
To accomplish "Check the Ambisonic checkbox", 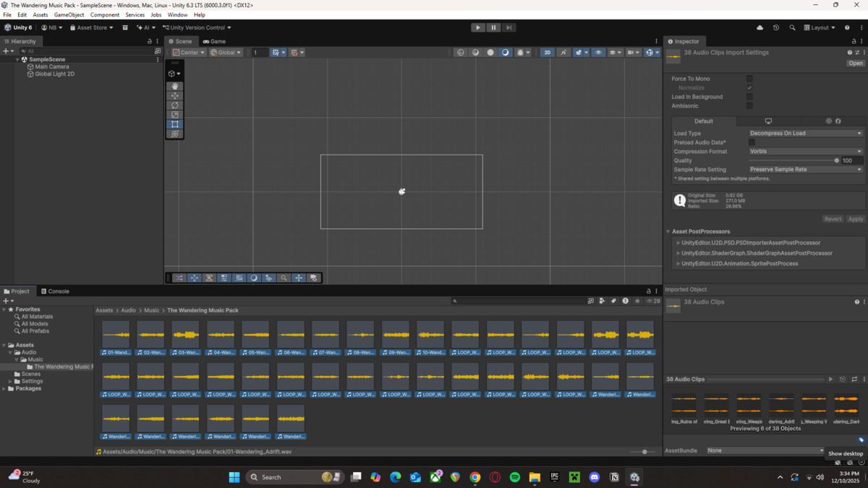I will tap(749, 106).
